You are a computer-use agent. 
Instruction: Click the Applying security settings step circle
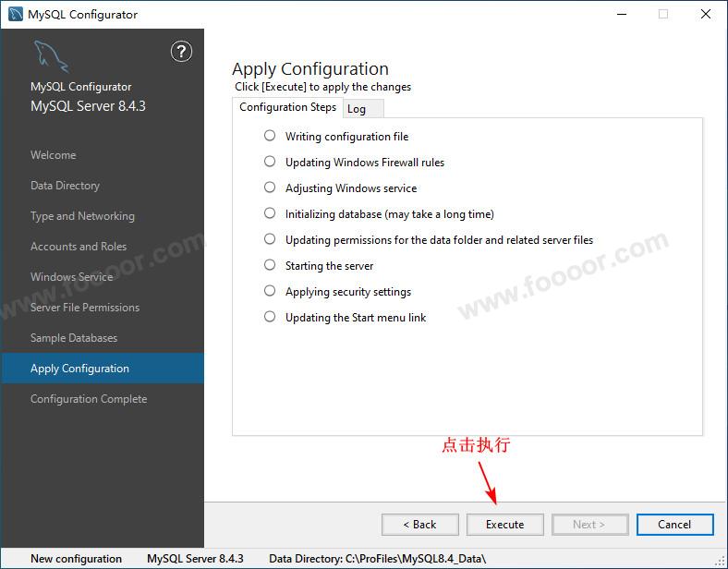point(270,291)
